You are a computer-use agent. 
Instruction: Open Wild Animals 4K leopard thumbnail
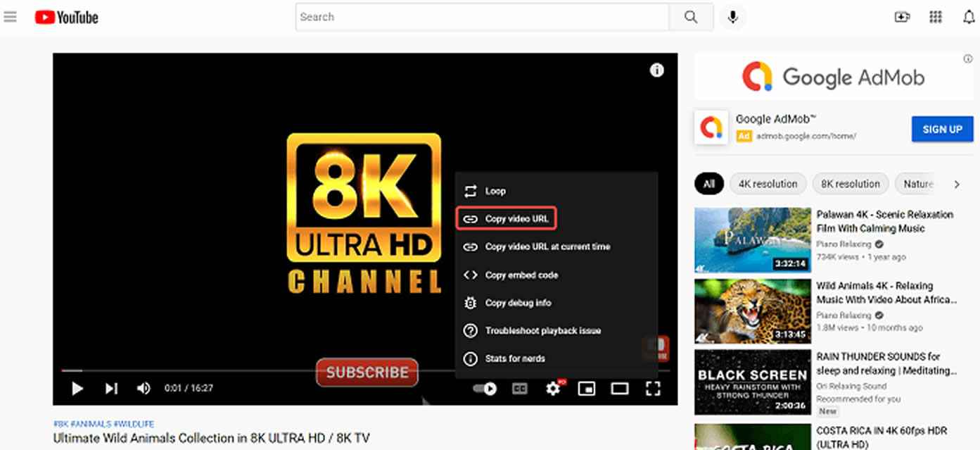coord(752,311)
